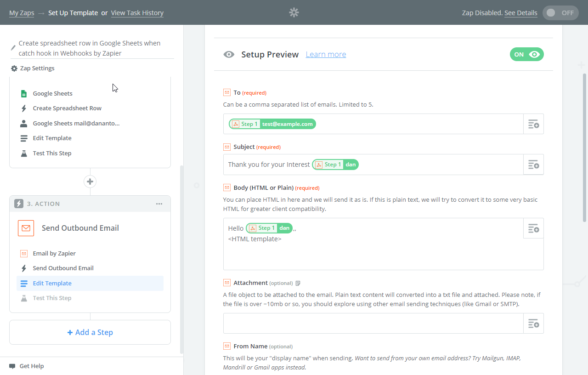The height and width of the screenshot is (375, 588).
Task: Open the three-dot menu of the 3. ACTION step
Action: tap(159, 204)
